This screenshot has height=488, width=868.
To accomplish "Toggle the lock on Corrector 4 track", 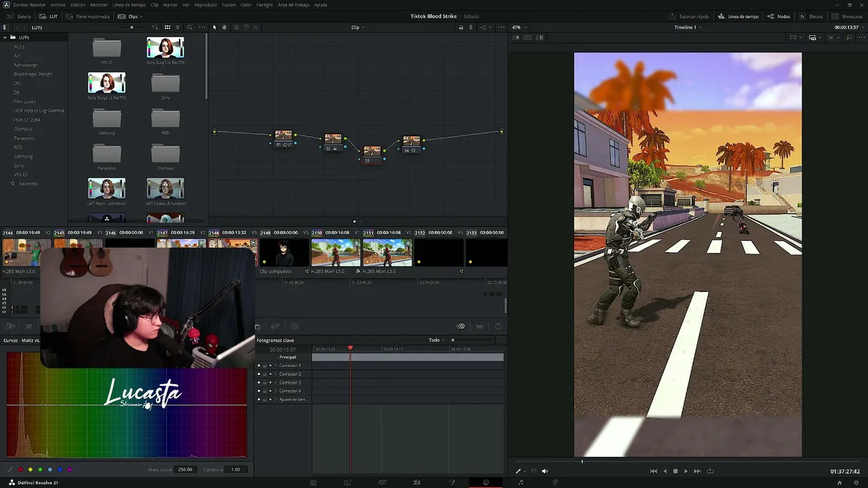I will (264, 391).
